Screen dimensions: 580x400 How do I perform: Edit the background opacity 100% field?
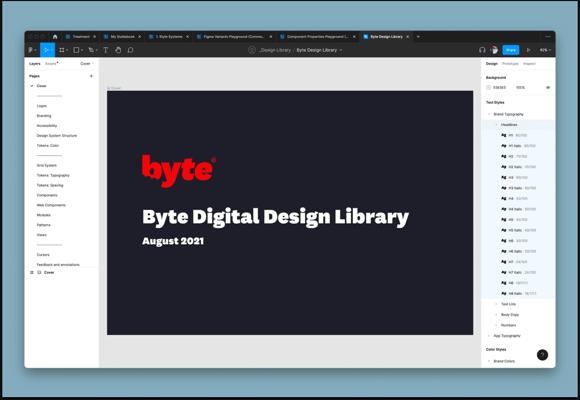click(x=520, y=88)
